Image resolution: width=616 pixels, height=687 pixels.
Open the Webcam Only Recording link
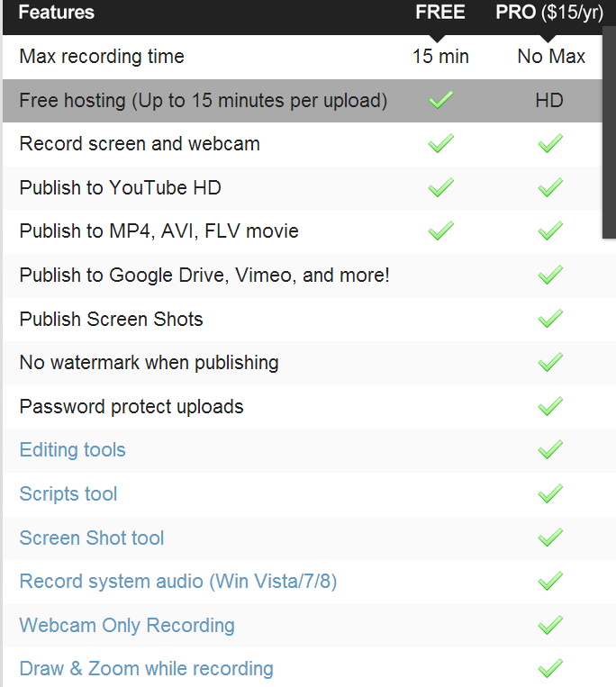point(127,625)
